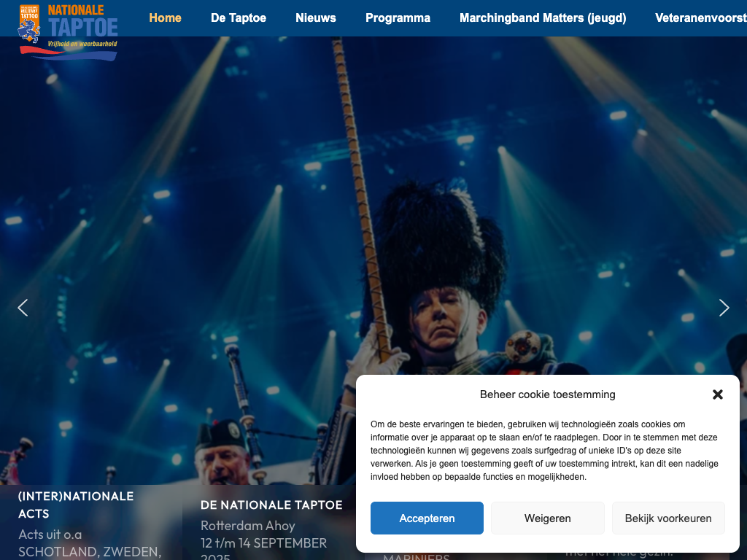The height and width of the screenshot is (560, 747).
Task: Click the Beheer cookie toestemming title
Action: point(547,394)
